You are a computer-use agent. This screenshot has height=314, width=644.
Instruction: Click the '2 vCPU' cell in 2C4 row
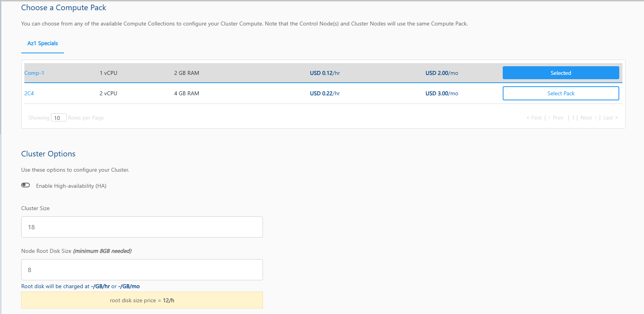click(108, 93)
